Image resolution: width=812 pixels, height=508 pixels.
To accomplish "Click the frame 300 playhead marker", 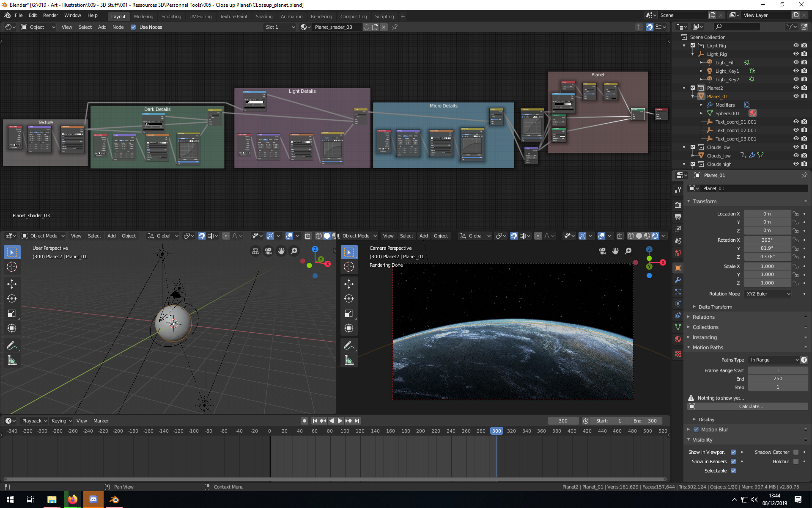I will tap(497, 431).
